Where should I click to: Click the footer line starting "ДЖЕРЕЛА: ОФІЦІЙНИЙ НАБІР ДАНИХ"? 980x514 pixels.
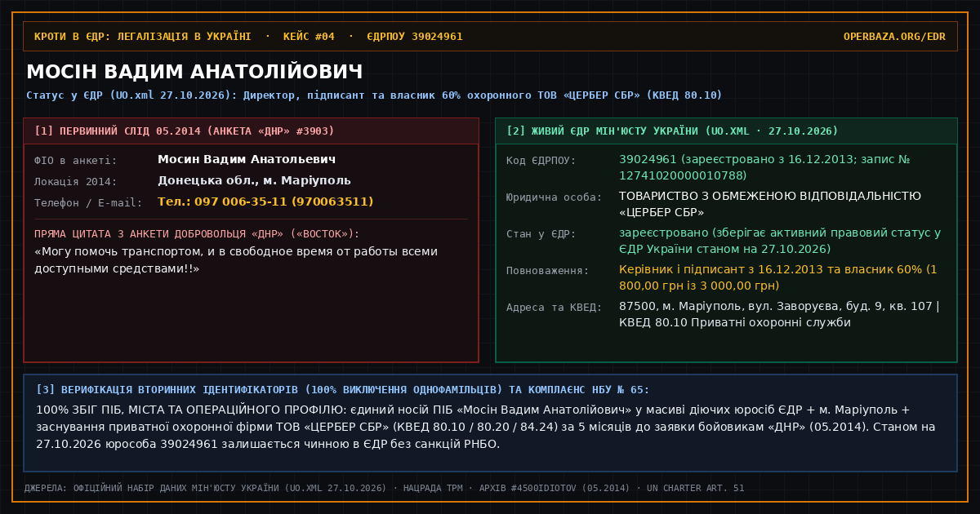click(x=385, y=488)
